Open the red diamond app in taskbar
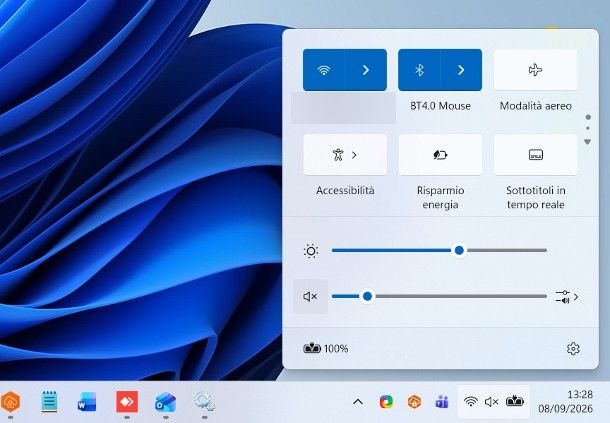Image resolution: width=610 pixels, height=423 pixels. click(x=127, y=402)
